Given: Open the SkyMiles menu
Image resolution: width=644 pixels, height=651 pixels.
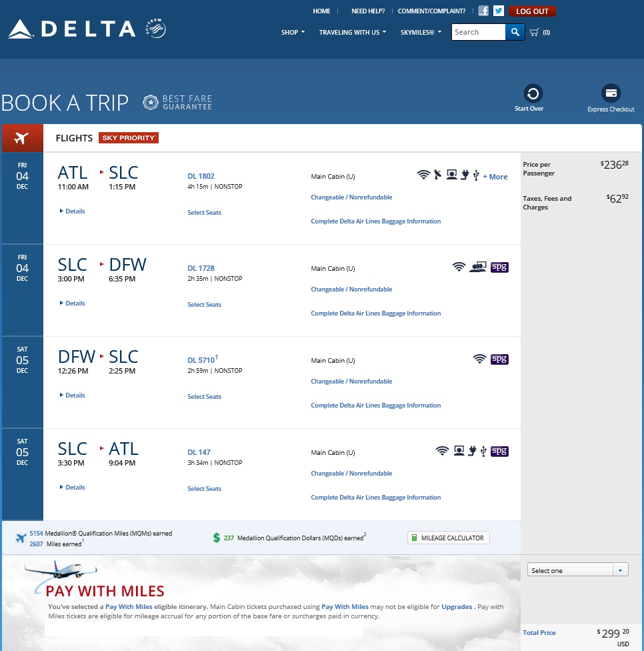Looking at the screenshot, I should [421, 32].
